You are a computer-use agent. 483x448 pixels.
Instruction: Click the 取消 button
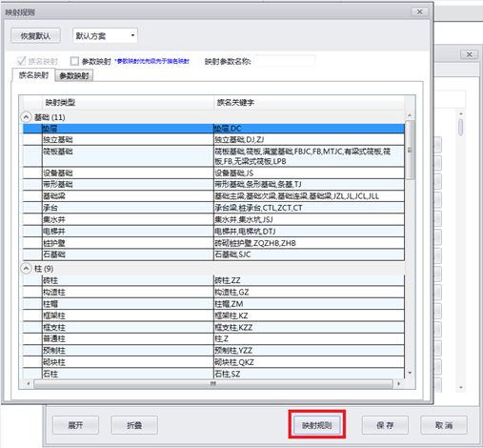point(444,425)
